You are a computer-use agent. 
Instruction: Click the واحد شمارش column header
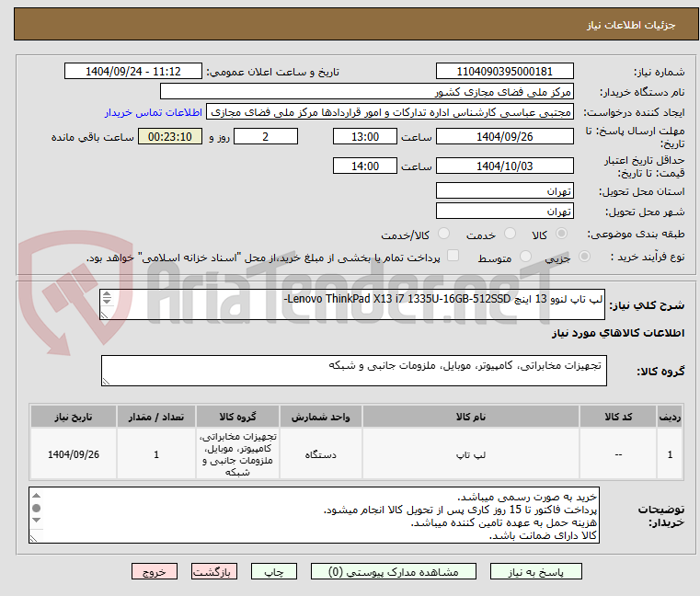[x=320, y=417]
